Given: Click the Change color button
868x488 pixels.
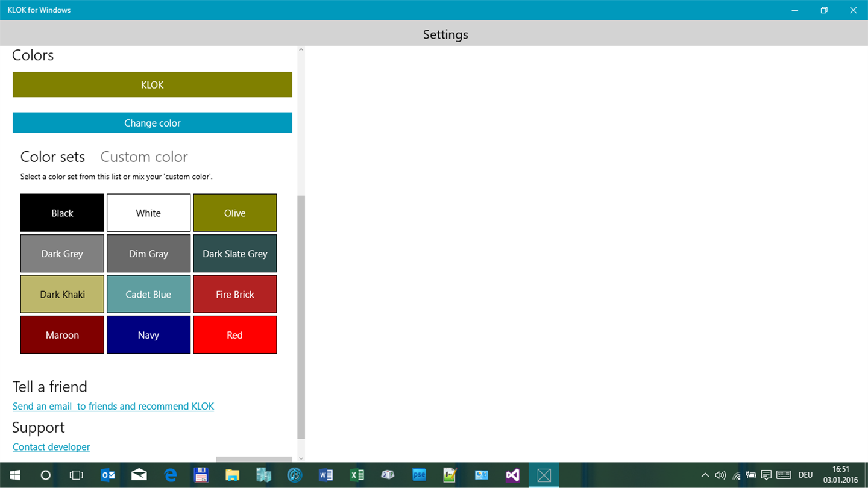Looking at the screenshot, I should pyautogui.click(x=153, y=123).
